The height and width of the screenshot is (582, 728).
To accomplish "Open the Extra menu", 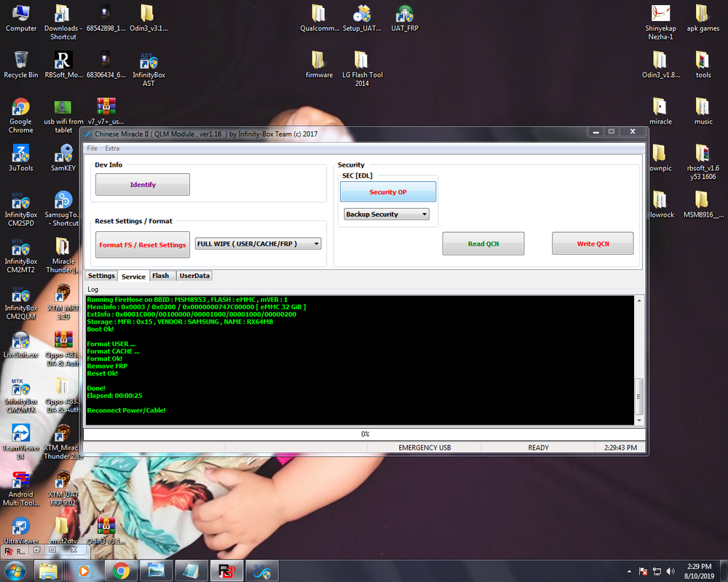I will 112,148.
